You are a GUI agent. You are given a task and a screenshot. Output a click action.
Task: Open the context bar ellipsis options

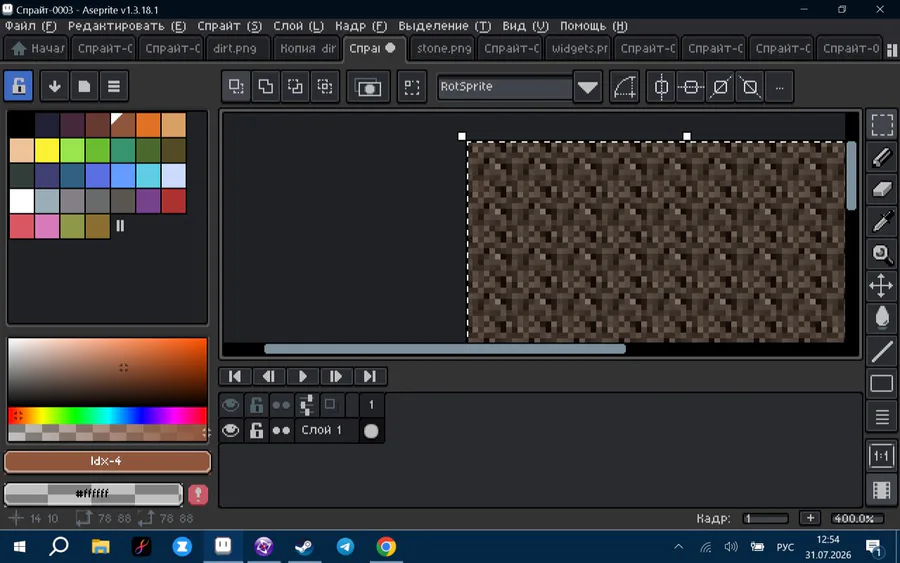[x=779, y=87]
